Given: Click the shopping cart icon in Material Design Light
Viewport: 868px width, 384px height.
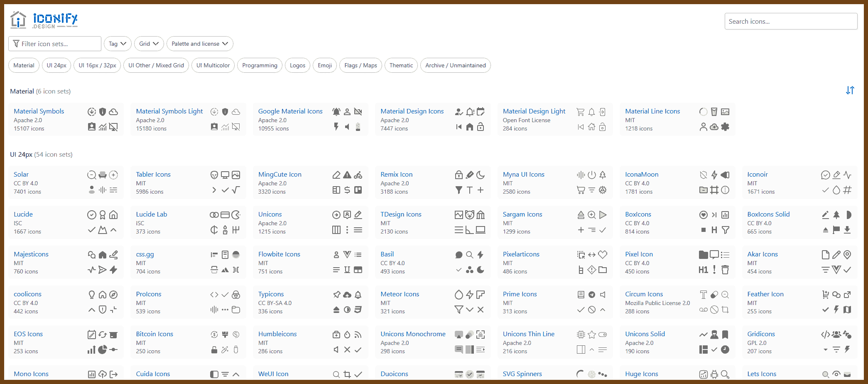Looking at the screenshot, I should click(x=581, y=112).
